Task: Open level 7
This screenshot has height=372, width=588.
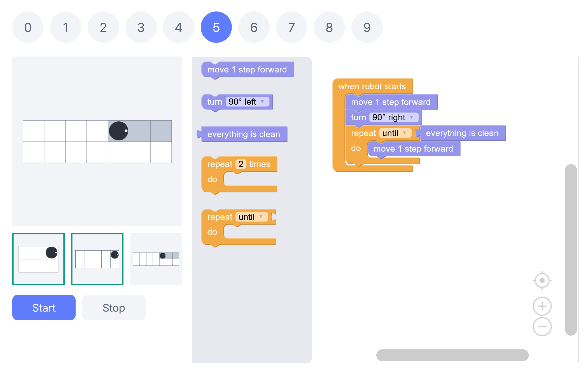Action: coord(291,27)
